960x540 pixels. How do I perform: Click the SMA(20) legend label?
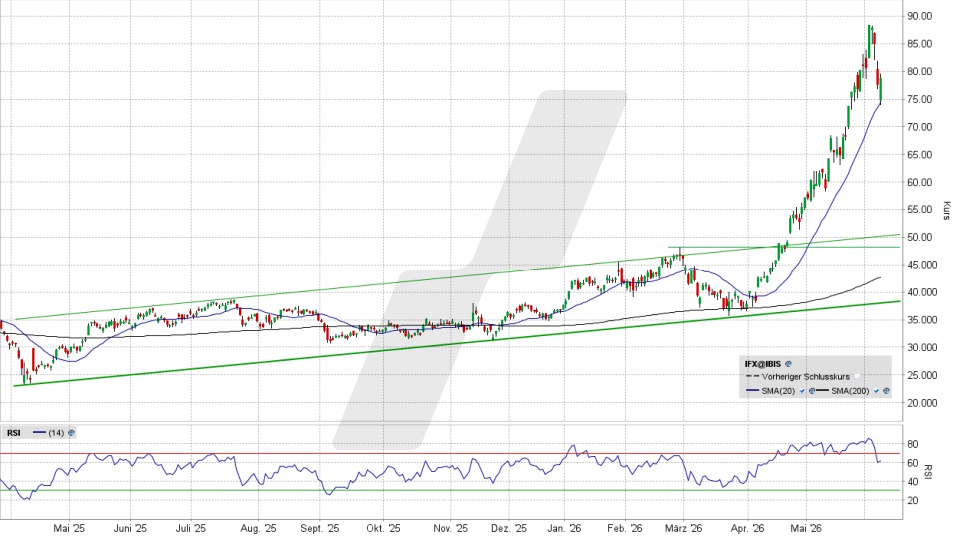pyautogui.click(x=778, y=391)
